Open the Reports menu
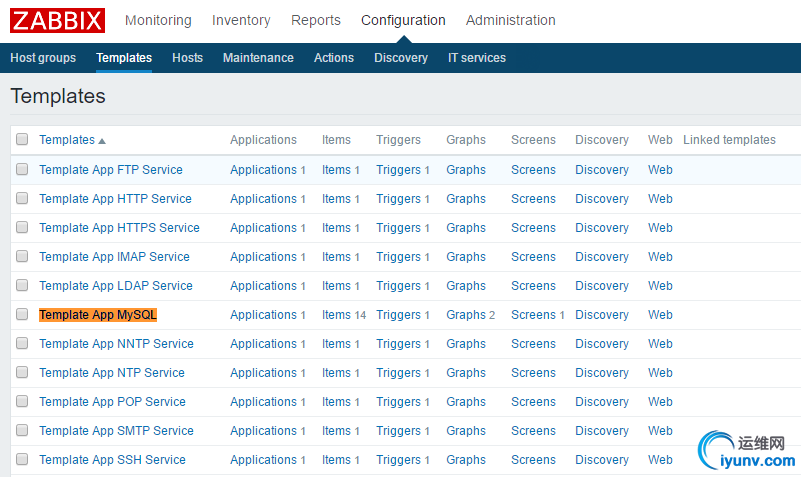Image resolution: width=801 pixels, height=477 pixels. [x=316, y=20]
